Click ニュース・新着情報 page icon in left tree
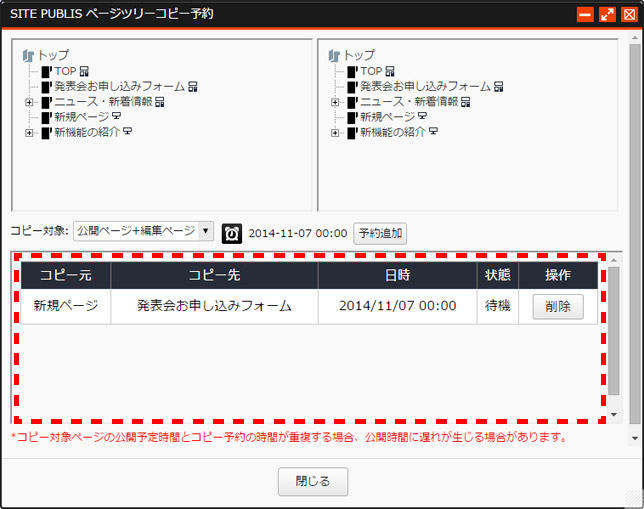644x509 pixels. click(x=46, y=102)
